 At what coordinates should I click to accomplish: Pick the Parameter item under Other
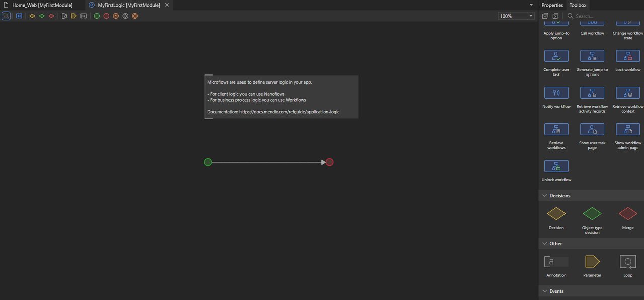(592, 262)
